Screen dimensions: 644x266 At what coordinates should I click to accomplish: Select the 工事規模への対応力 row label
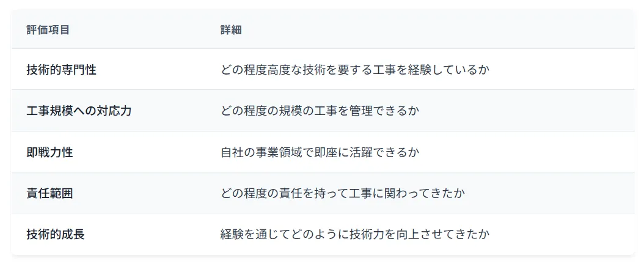click(x=79, y=111)
